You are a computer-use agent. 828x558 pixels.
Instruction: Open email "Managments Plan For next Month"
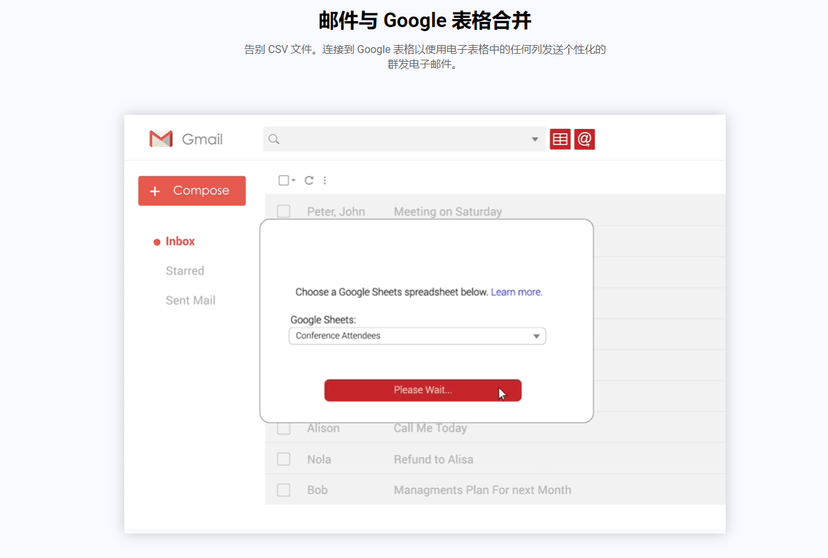(483, 490)
